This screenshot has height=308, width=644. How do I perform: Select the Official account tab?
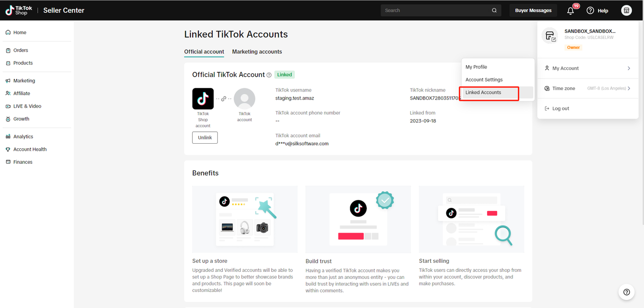click(x=204, y=52)
